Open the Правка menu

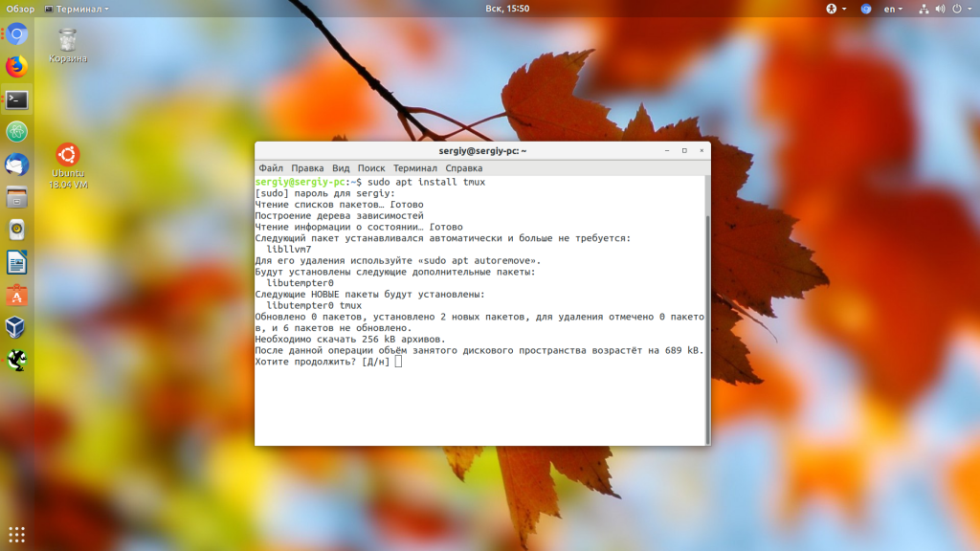[x=307, y=168]
